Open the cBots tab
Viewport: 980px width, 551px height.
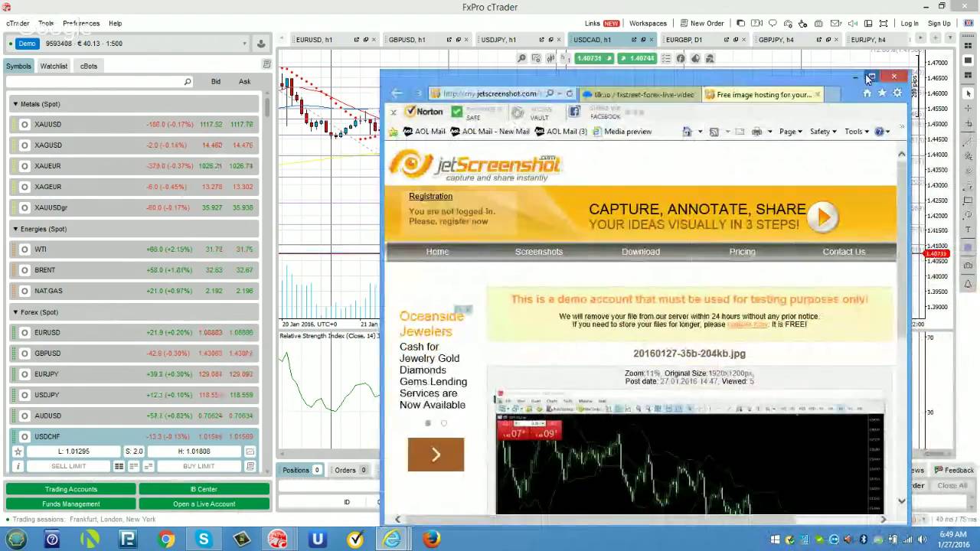click(89, 66)
